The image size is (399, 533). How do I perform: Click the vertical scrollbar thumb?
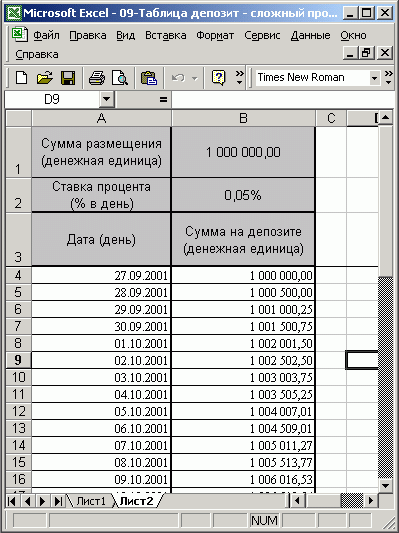tap(385, 201)
